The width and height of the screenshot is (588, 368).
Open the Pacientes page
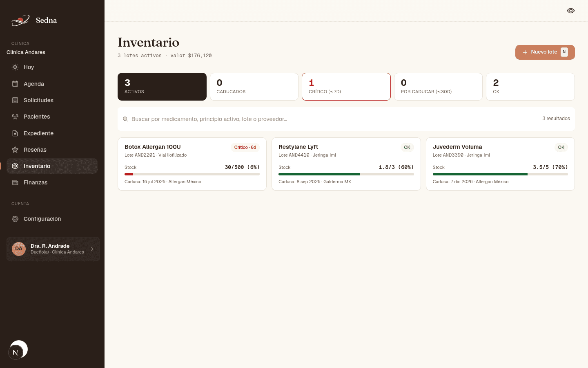[52, 117]
